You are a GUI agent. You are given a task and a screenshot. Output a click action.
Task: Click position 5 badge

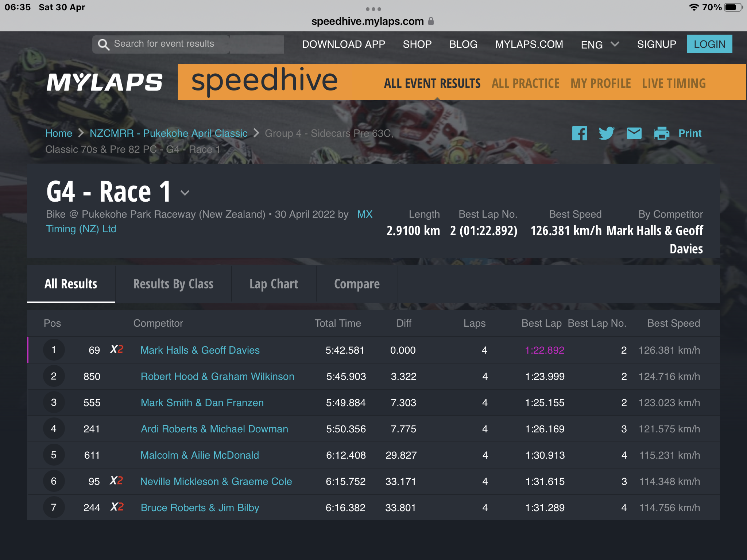[x=54, y=455]
